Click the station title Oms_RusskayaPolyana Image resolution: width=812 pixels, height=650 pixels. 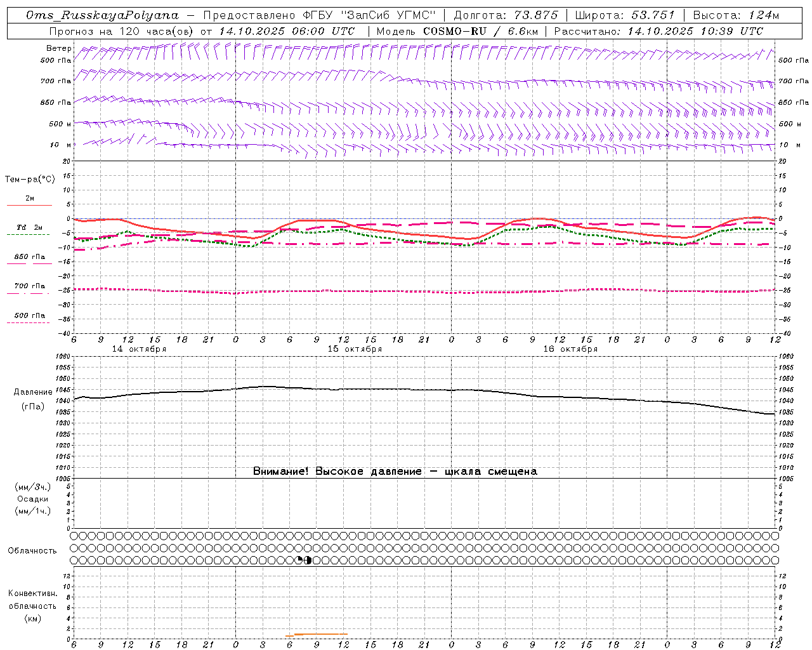coord(102,15)
